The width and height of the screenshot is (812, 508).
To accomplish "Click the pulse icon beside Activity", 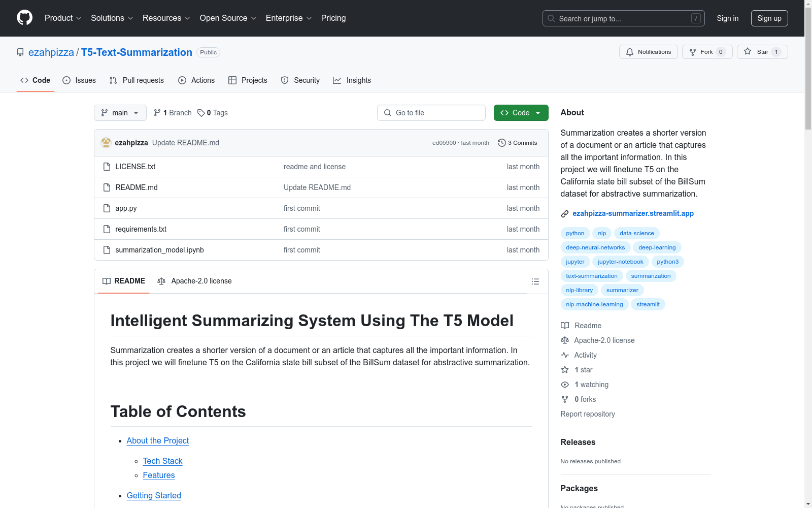I will [565, 355].
